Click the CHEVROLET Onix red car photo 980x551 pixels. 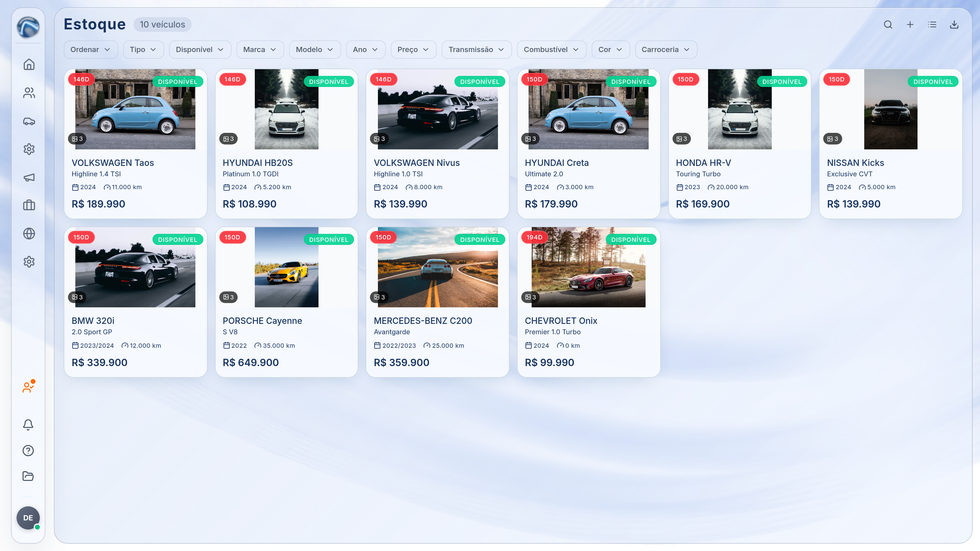(589, 267)
